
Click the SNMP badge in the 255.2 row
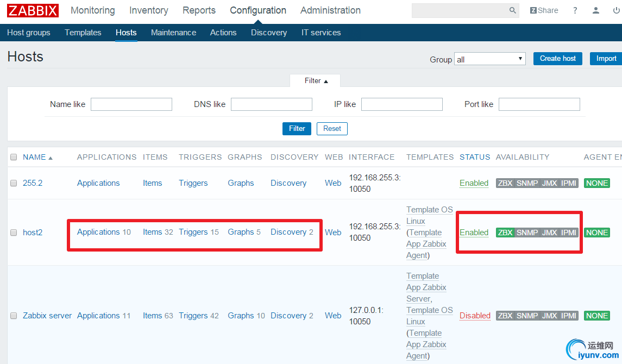(527, 183)
